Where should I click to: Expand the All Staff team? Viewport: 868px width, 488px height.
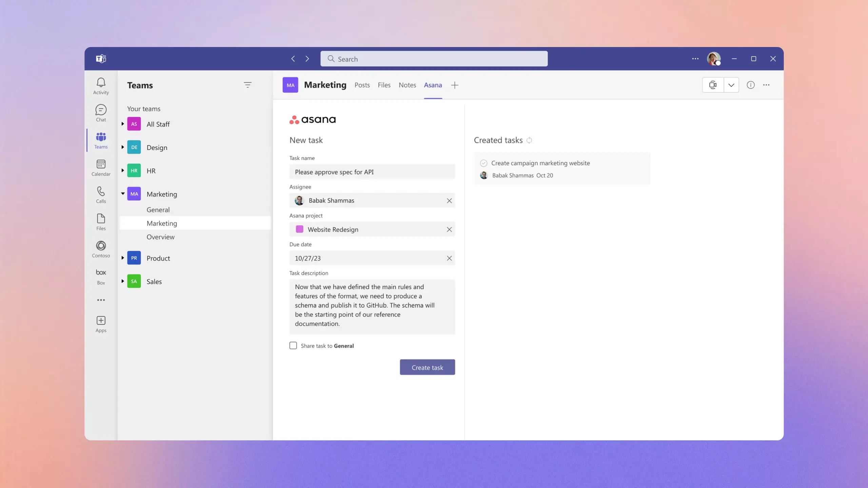(123, 123)
